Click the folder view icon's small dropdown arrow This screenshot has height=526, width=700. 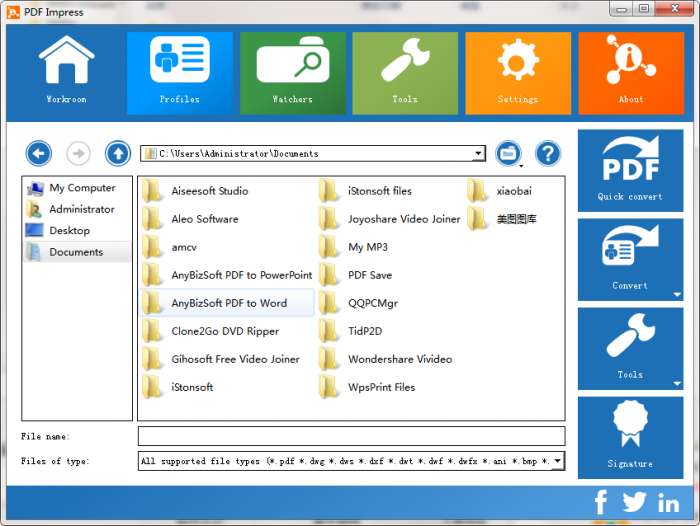coord(521,167)
